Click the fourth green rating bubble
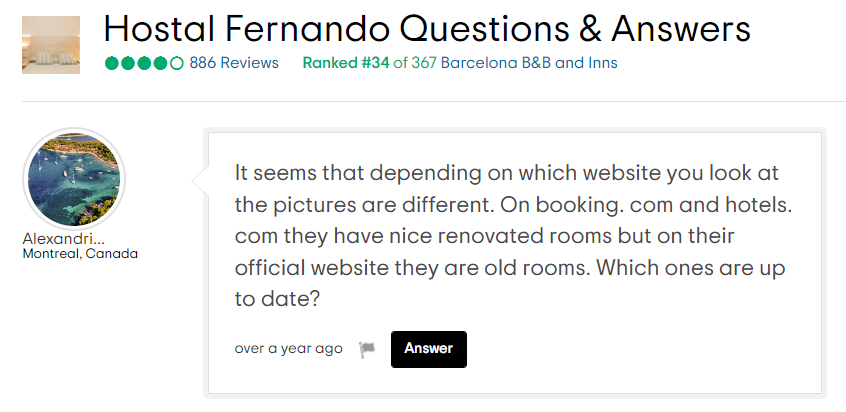Image resolution: width=846 pixels, height=412 pixels. (x=161, y=63)
